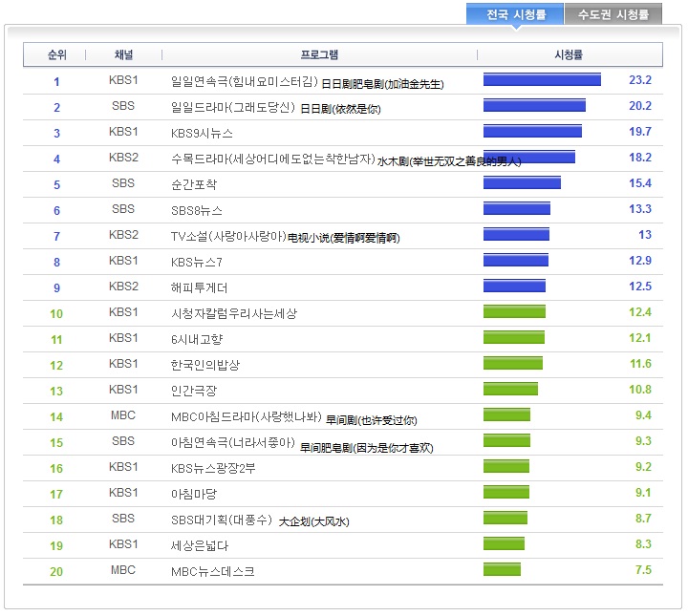This screenshot has width=688, height=616.
Task: Click the 12.4 rating value
Action: click(x=640, y=312)
